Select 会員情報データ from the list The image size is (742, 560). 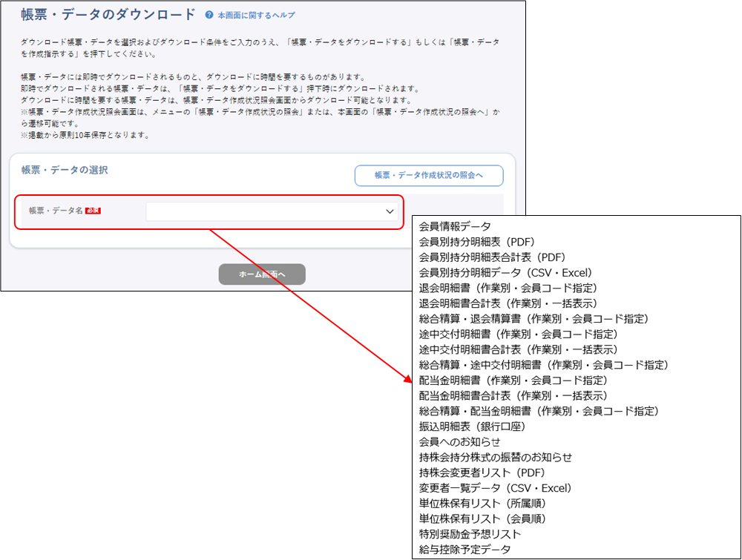455,226
